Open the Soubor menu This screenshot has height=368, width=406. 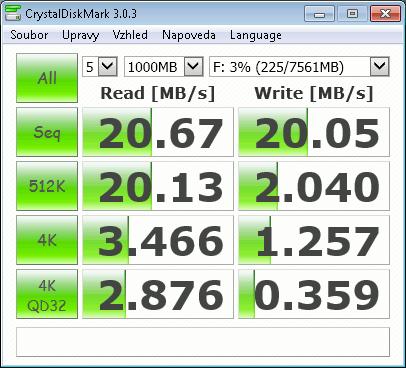[29, 35]
